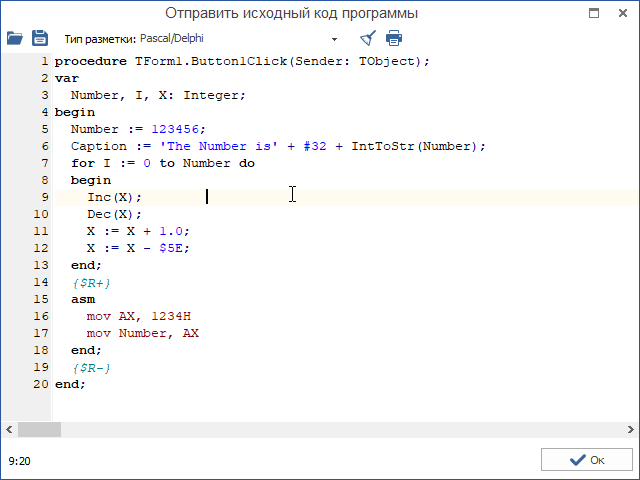Screen dimensions: 640x480
Task: Click the 9:20 cursor position indicator
Action: [18, 461]
